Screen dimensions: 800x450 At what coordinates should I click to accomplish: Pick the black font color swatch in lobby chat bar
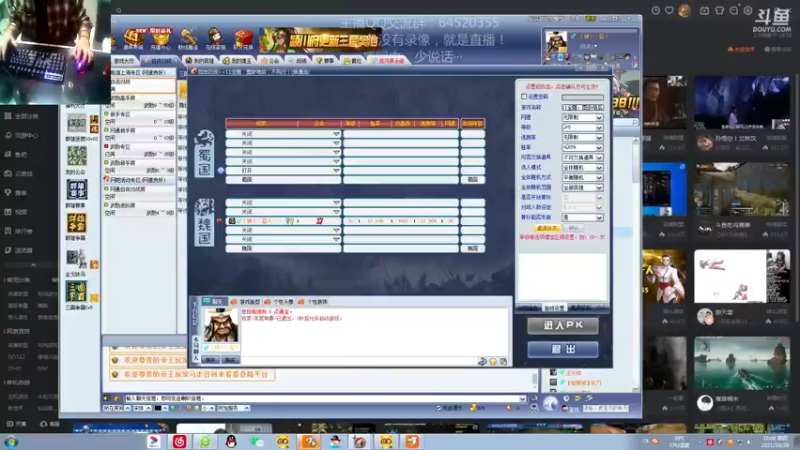click(158, 408)
